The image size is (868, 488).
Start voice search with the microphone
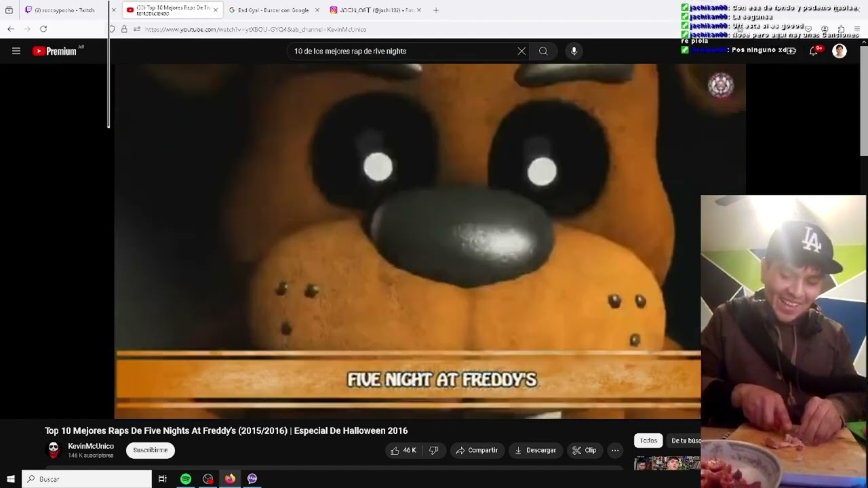click(574, 51)
